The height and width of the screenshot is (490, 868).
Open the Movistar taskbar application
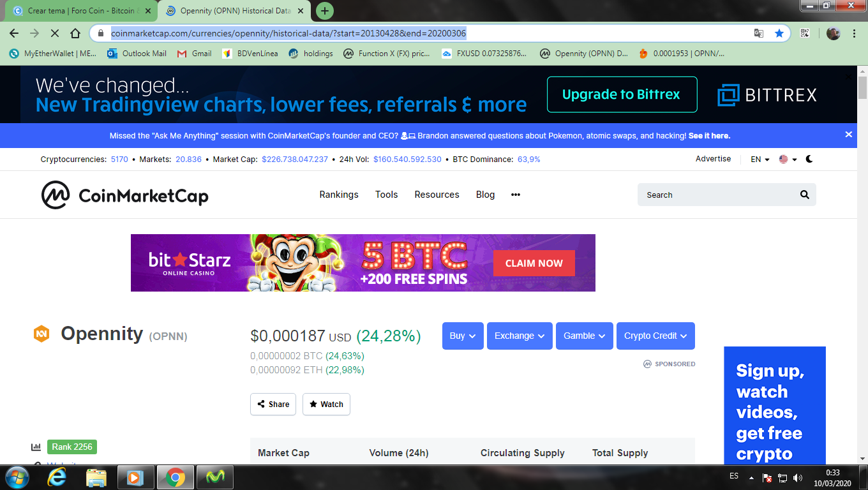tap(215, 477)
